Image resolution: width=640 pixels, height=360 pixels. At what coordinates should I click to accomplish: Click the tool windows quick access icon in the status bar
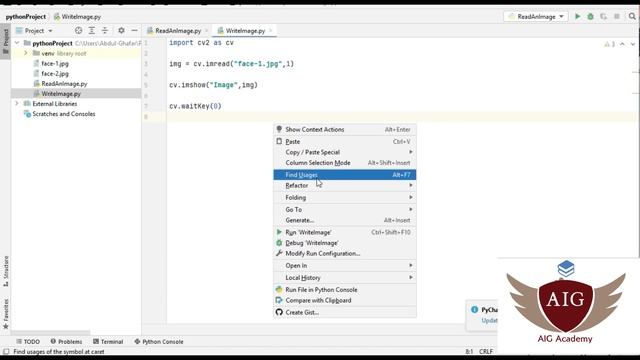(x=6, y=351)
